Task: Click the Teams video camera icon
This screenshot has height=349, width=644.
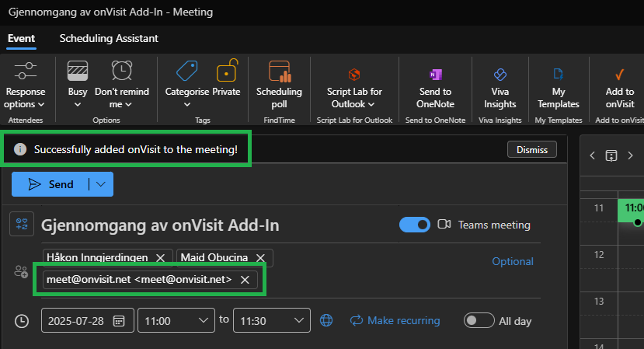Action: (x=444, y=224)
